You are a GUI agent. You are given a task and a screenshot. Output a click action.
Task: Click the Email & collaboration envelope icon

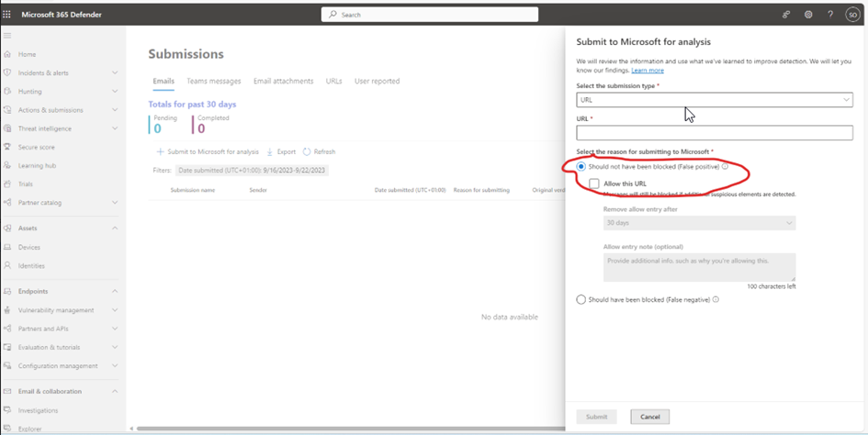[7, 391]
